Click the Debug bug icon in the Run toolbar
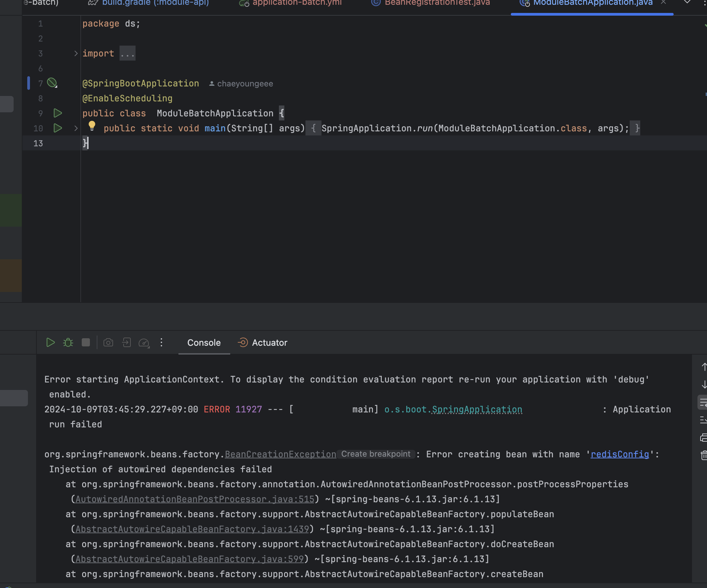 click(68, 342)
